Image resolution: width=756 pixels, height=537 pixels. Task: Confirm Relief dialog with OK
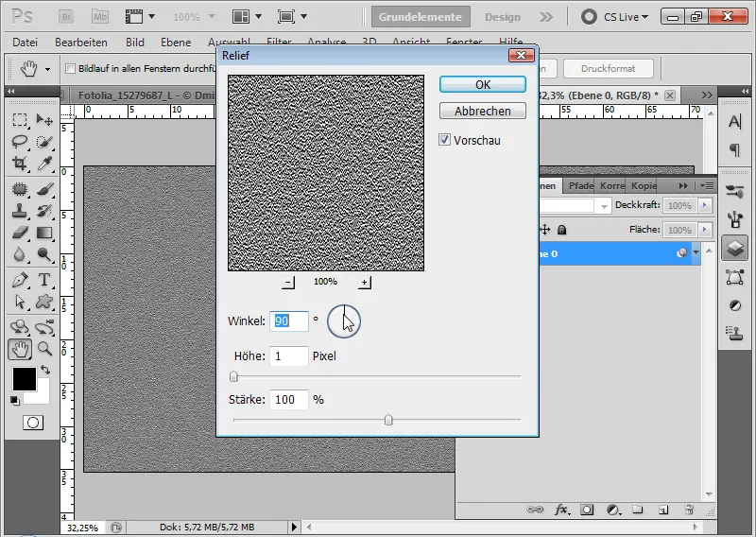click(x=483, y=84)
